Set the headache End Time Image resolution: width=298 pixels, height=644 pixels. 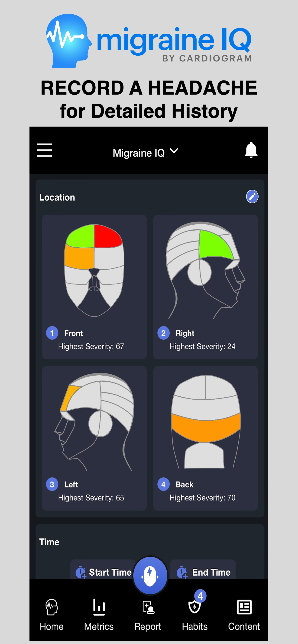203,572
